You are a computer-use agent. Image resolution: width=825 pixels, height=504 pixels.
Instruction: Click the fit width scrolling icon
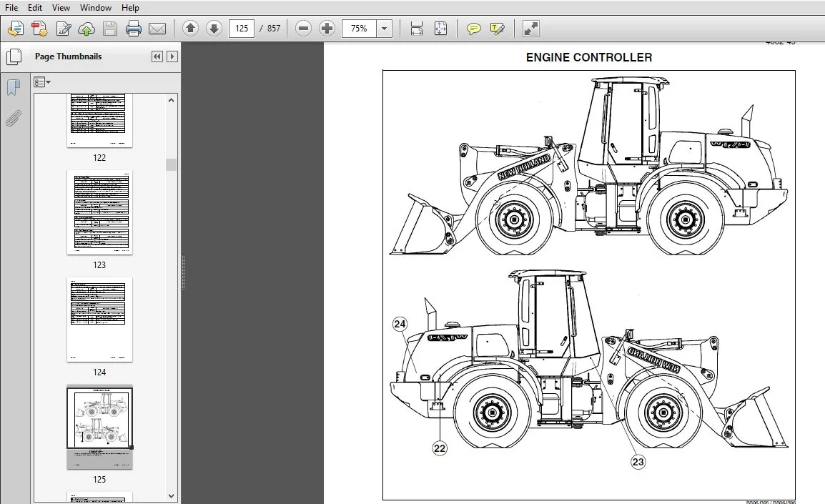(417, 29)
